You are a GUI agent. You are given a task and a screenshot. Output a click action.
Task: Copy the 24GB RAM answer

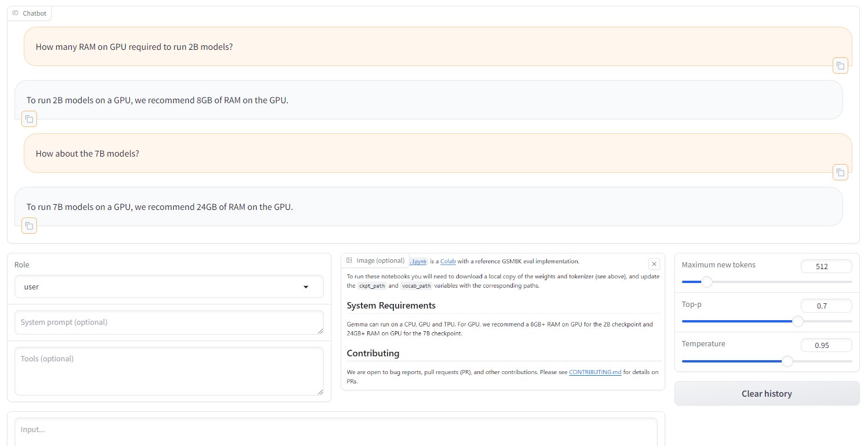click(x=29, y=226)
